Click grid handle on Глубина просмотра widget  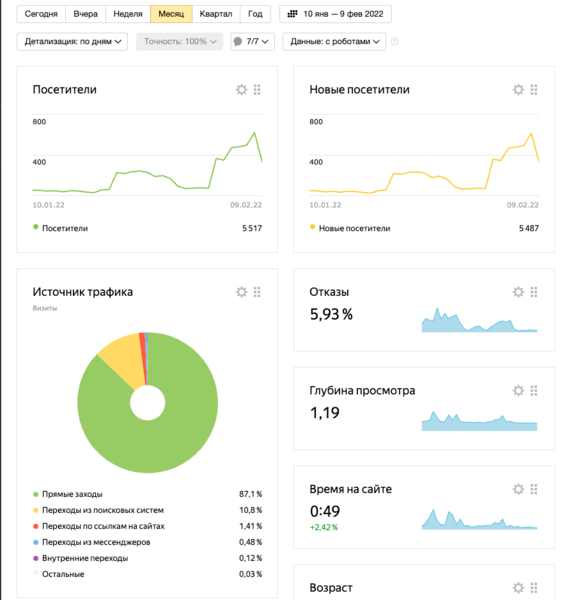coord(534,391)
